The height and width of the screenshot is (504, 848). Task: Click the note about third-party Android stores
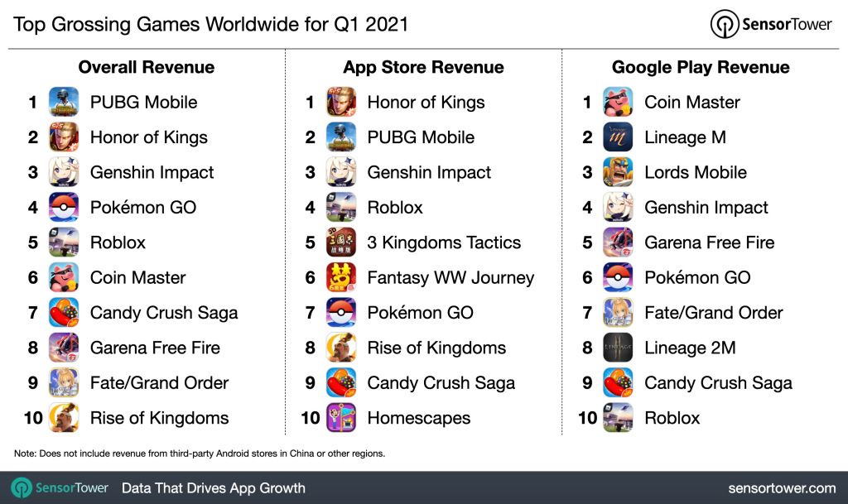200,454
